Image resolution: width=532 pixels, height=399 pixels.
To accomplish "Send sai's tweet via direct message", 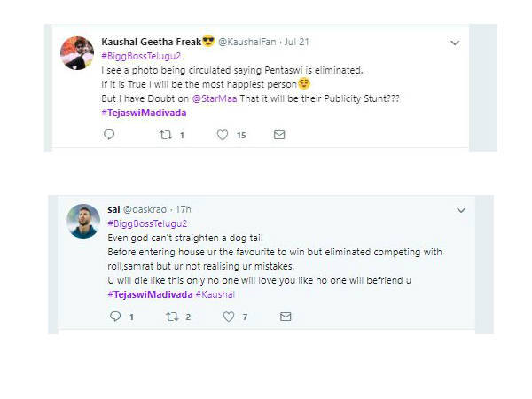I will (285, 317).
